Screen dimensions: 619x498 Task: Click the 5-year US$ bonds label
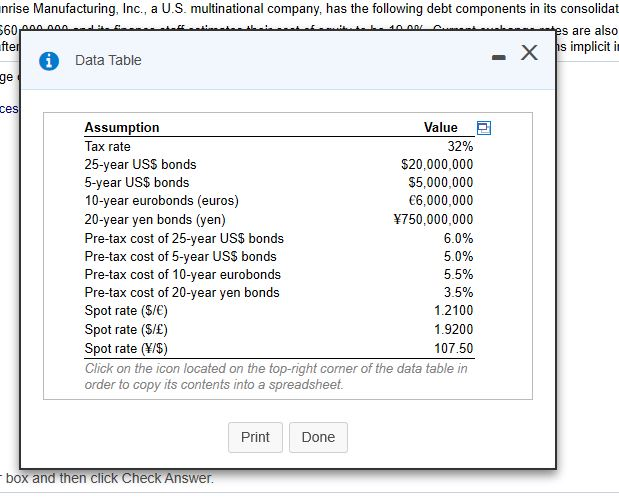pos(137,182)
